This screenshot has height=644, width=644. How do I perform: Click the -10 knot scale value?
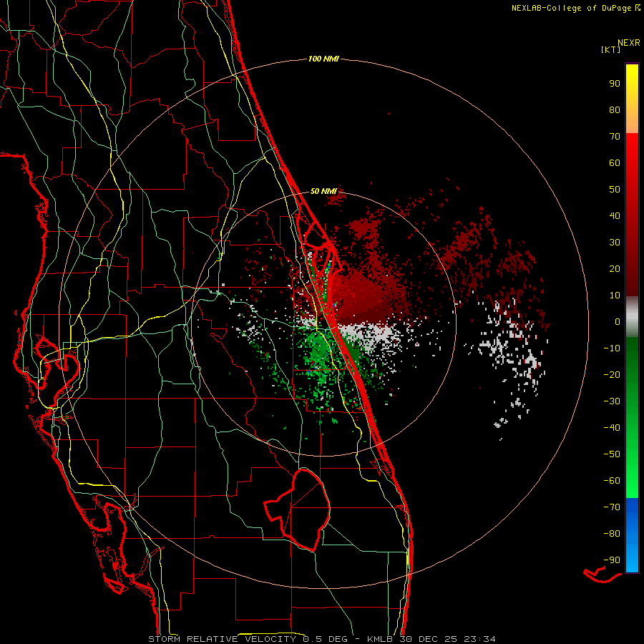[612, 348]
